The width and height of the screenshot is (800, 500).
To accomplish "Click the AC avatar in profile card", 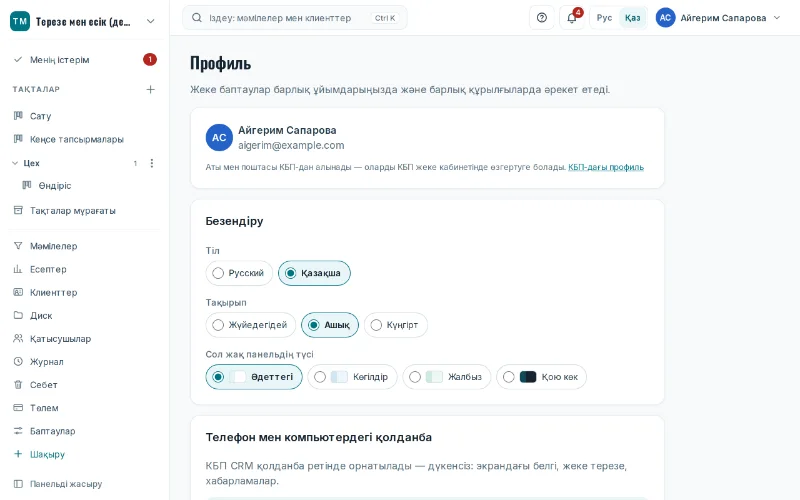I will [x=219, y=137].
